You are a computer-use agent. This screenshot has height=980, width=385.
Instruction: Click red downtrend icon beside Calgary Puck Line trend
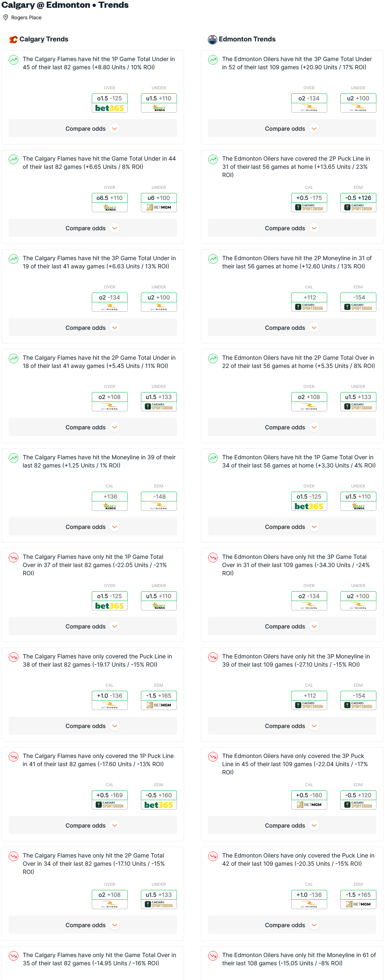click(14, 657)
